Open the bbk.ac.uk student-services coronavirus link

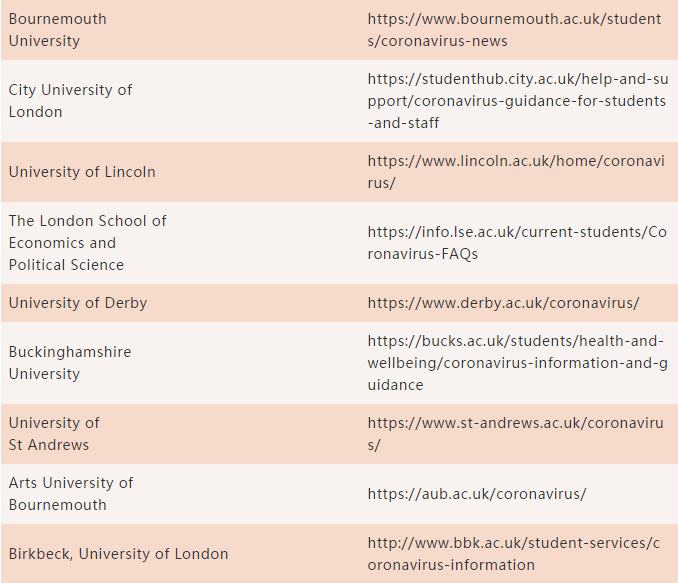click(x=514, y=554)
